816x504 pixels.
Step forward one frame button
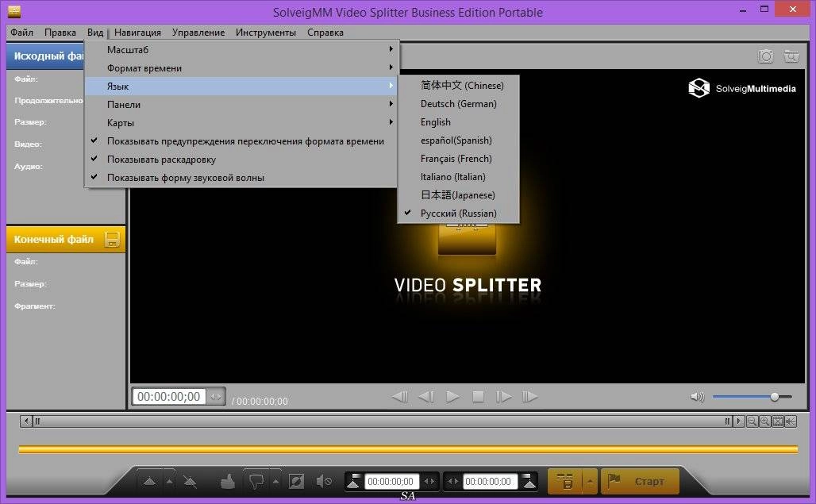coord(503,397)
